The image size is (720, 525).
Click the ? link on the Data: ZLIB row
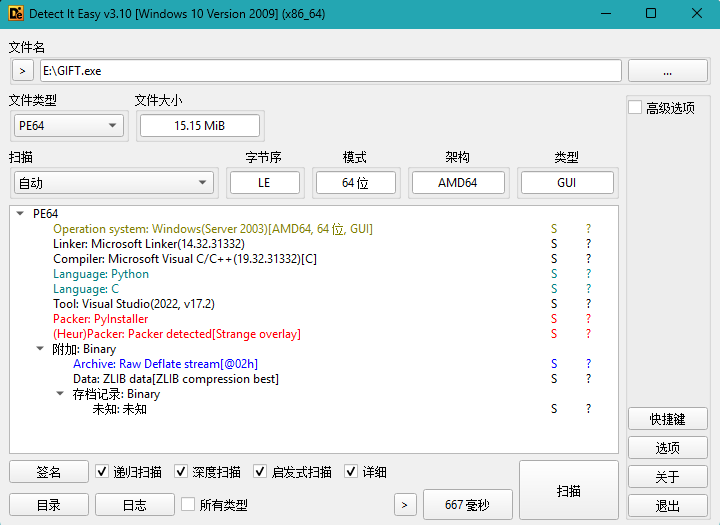click(x=588, y=379)
